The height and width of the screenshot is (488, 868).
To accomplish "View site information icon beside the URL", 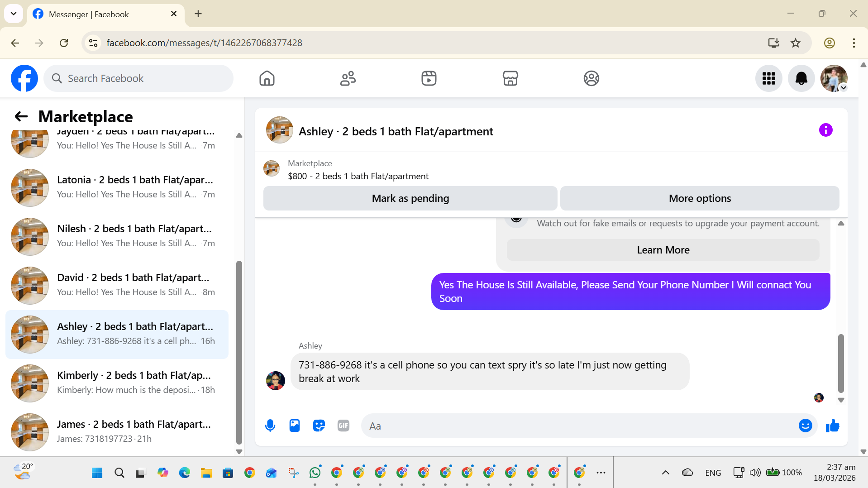I will (93, 43).
